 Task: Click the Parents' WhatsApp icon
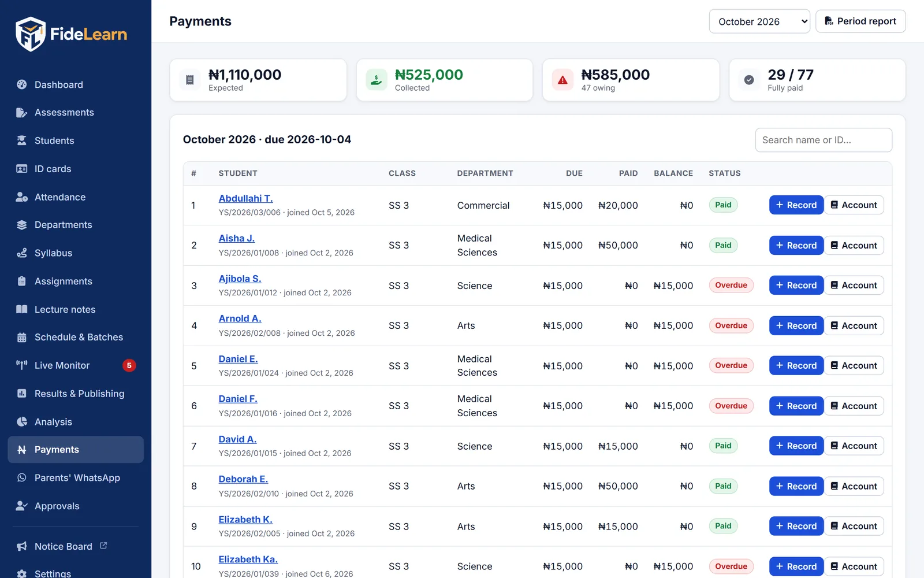[22, 478]
